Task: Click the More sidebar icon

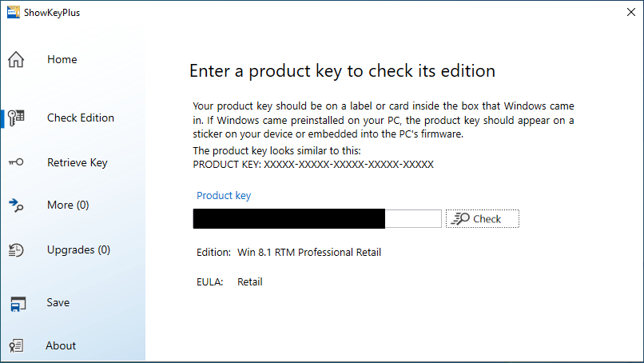Action: tap(16, 205)
